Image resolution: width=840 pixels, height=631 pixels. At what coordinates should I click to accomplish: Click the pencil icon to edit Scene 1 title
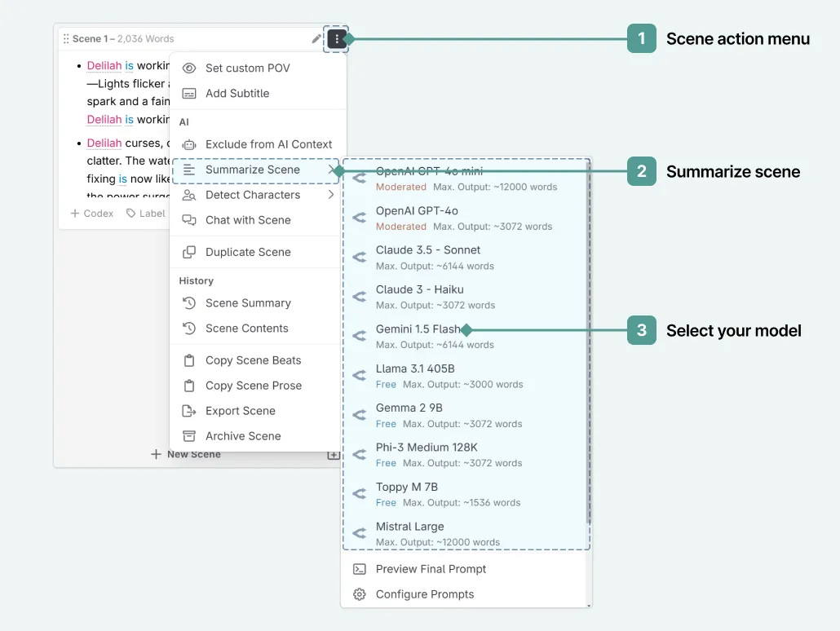tap(316, 38)
